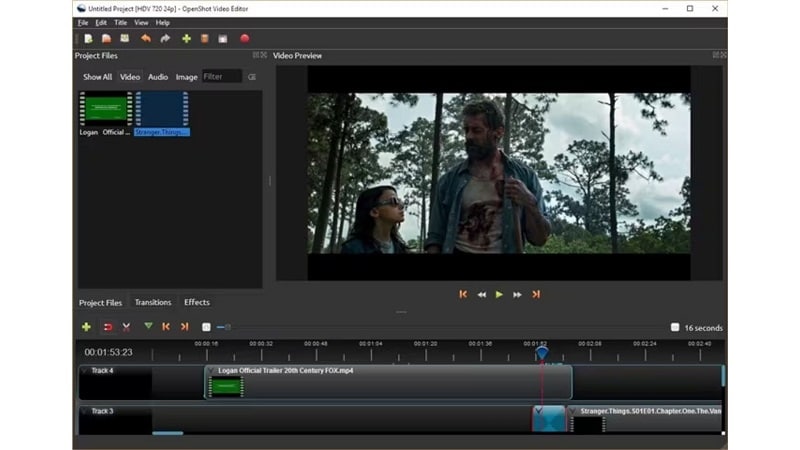Open the Title menu
This screenshot has width=800, height=450.
point(120,22)
